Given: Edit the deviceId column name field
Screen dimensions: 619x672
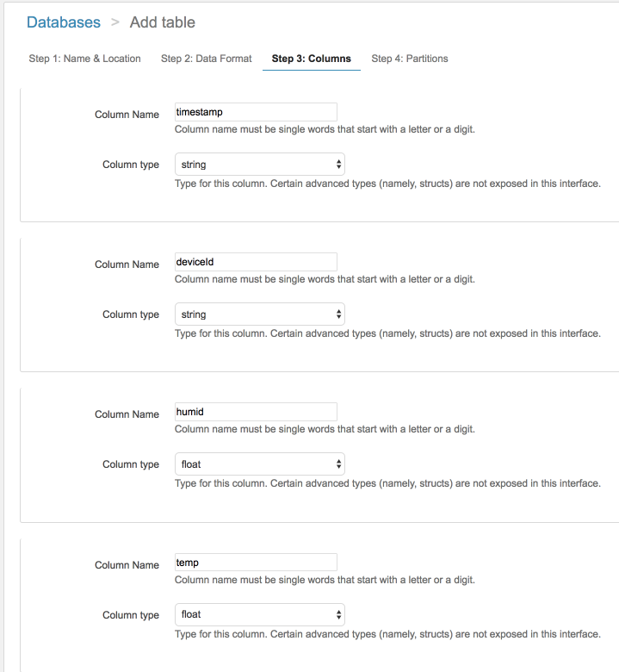Looking at the screenshot, I should tap(256, 262).
